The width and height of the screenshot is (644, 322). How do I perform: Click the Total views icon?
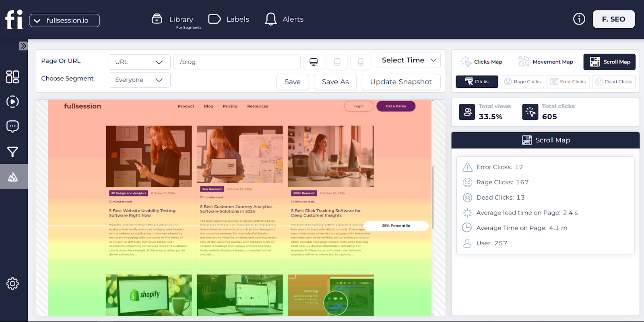(467, 112)
